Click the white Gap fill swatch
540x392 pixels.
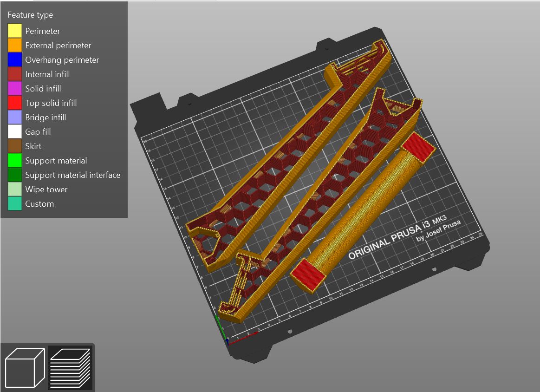coord(15,131)
